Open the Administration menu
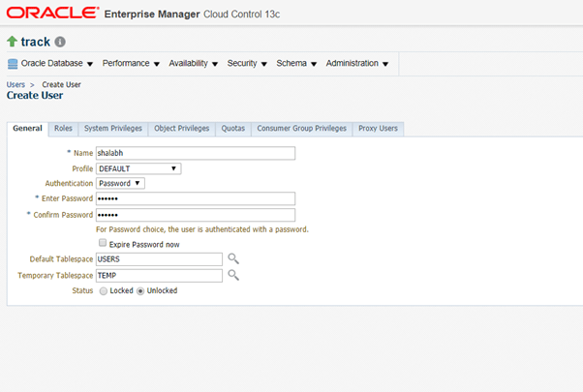 tap(356, 64)
